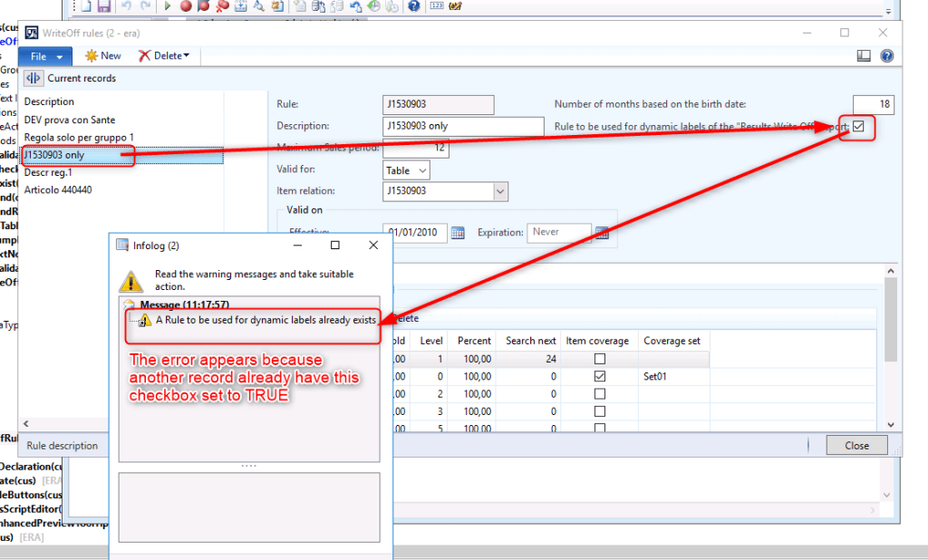Select 'Articolo 440440' in records list
This screenshot has height=560, width=928.
[x=58, y=189]
